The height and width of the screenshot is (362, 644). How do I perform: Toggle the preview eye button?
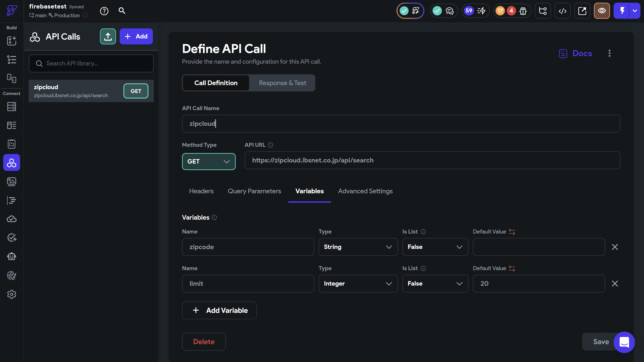(x=602, y=11)
